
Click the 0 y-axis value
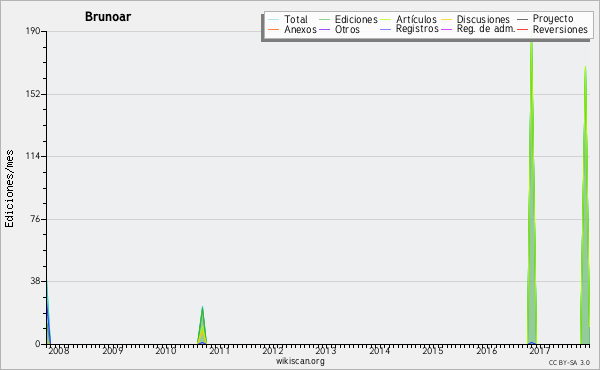[38, 344]
